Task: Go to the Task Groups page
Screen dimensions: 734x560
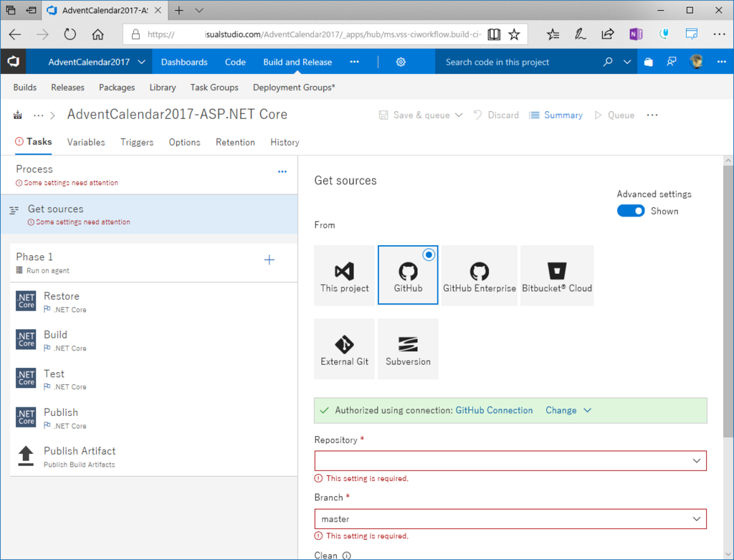Action: click(214, 87)
